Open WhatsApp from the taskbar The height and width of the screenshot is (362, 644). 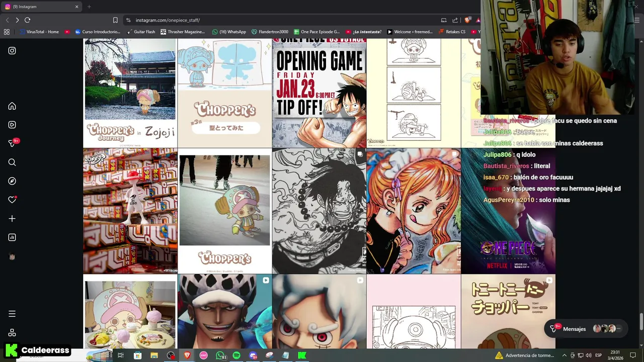tap(220, 355)
